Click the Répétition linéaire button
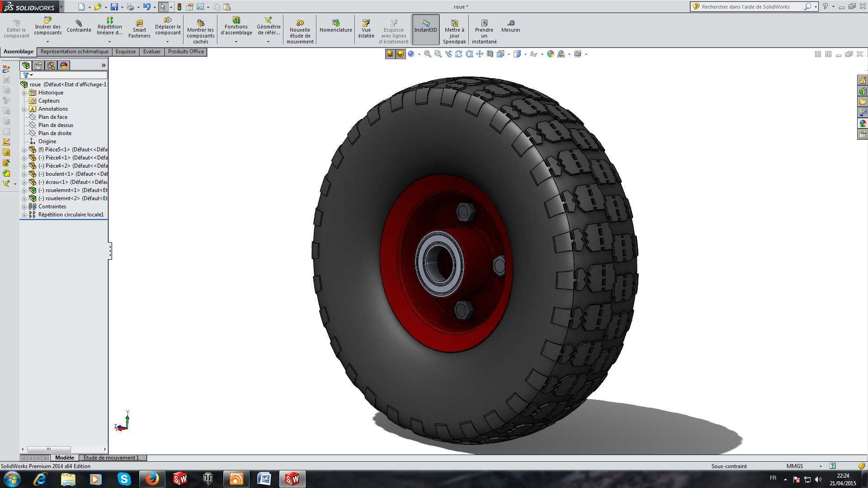The height and width of the screenshot is (488, 868). point(109,26)
